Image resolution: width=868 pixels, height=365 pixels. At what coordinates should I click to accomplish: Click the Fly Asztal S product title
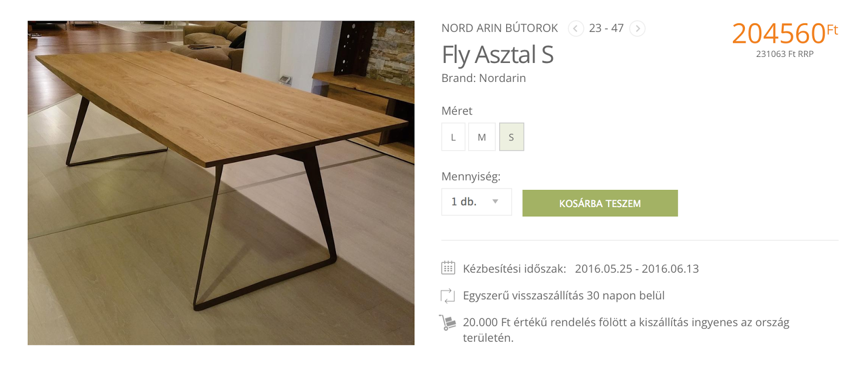pyautogui.click(x=497, y=55)
